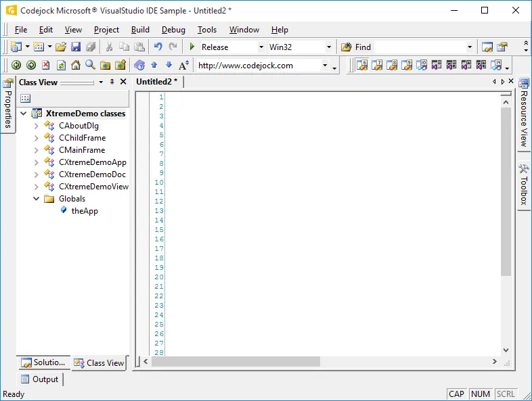Open the Class View pane options arrow

click(x=101, y=82)
